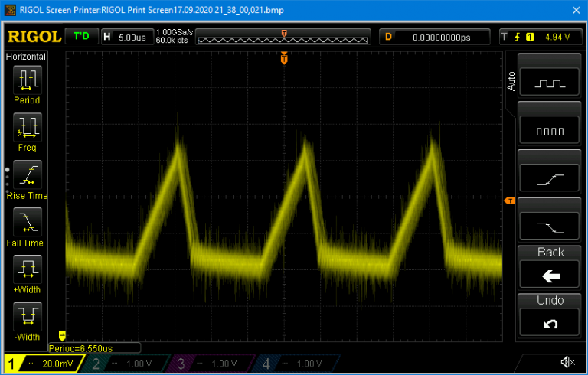The height and width of the screenshot is (375, 588).
Task: Click the speaker sound icon
Action: [x=567, y=362]
